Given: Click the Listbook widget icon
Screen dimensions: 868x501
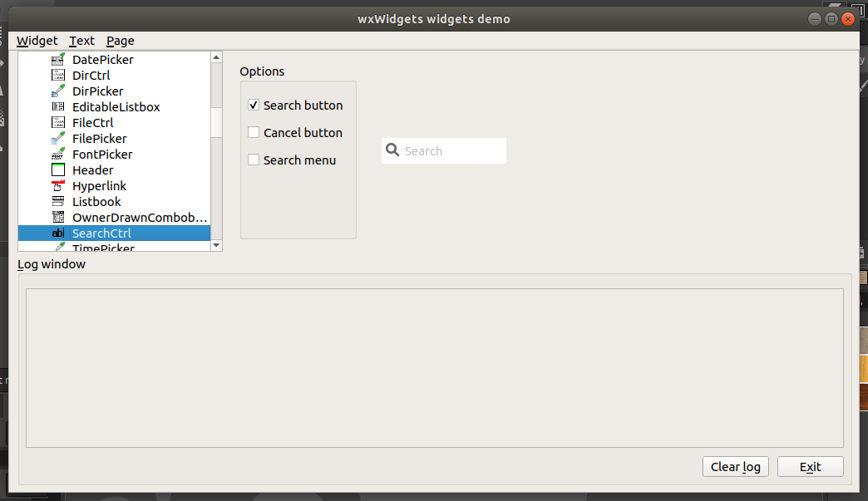Looking at the screenshot, I should (57, 201).
